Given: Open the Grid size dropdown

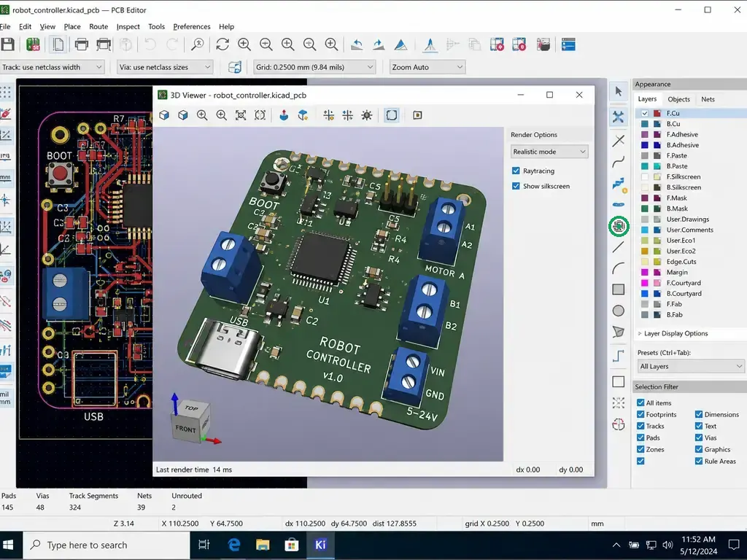Looking at the screenshot, I should click(314, 67).
